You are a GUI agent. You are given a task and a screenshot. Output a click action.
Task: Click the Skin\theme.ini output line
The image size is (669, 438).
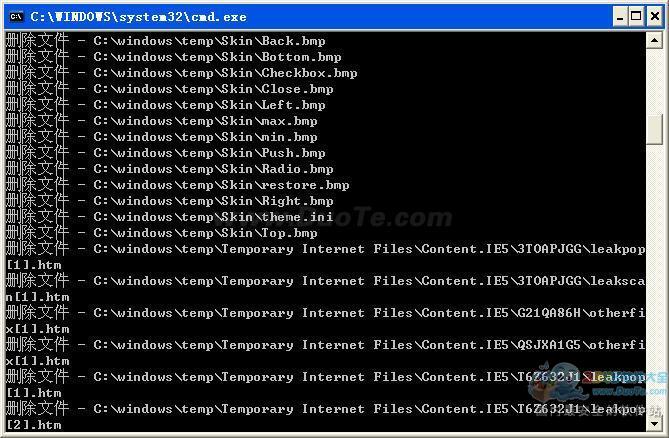pyautogui.click(x=169, y=217)
